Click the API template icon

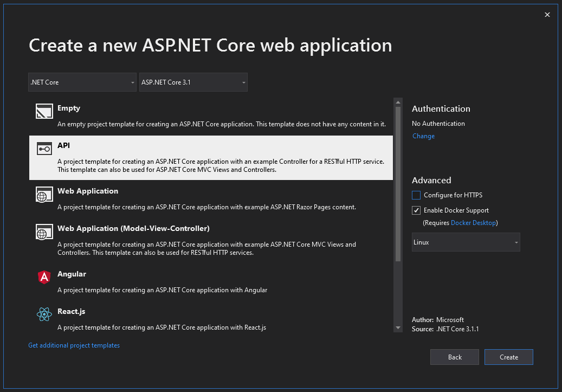point(44,149)
